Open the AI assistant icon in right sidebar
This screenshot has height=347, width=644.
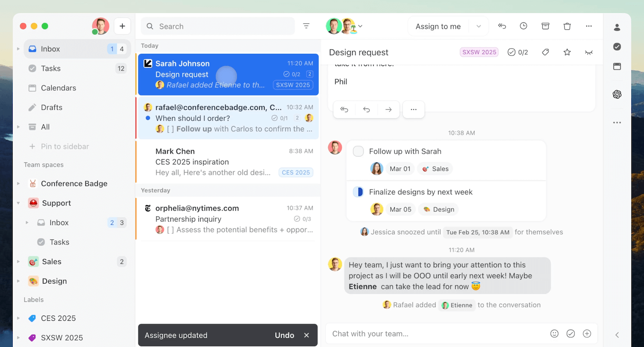coord(617,94)
